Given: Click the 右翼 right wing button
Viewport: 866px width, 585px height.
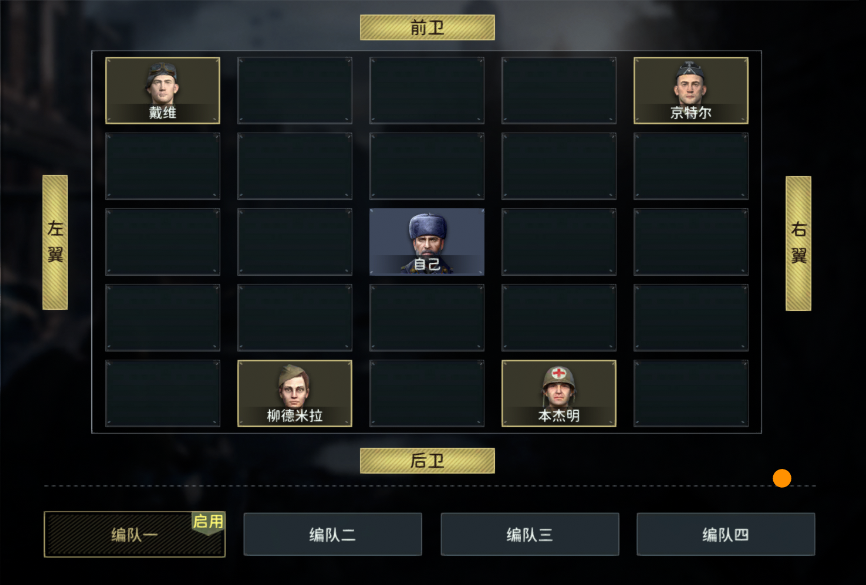Looking at the screenshot, I should point(799,244).
